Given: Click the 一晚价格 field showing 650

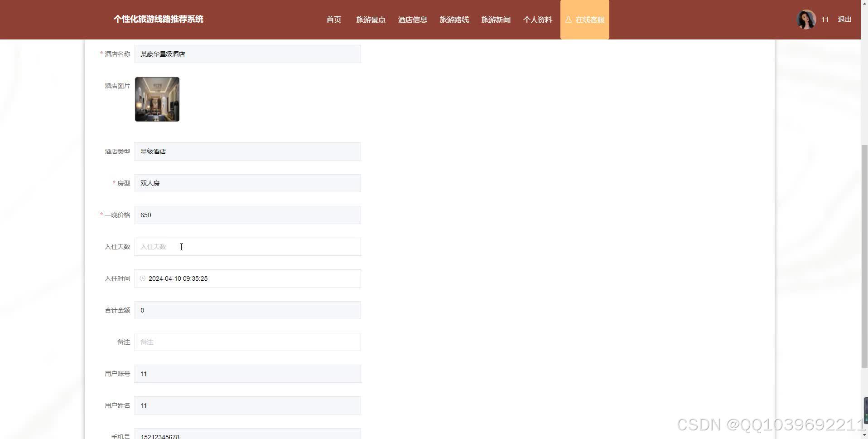Looking at the screenshot, I should click(247, 215).
